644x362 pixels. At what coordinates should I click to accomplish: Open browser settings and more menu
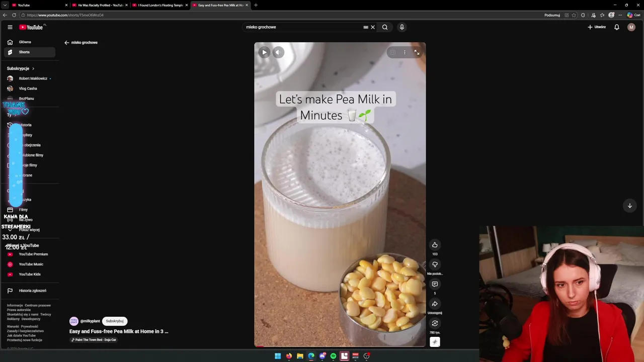620,15
